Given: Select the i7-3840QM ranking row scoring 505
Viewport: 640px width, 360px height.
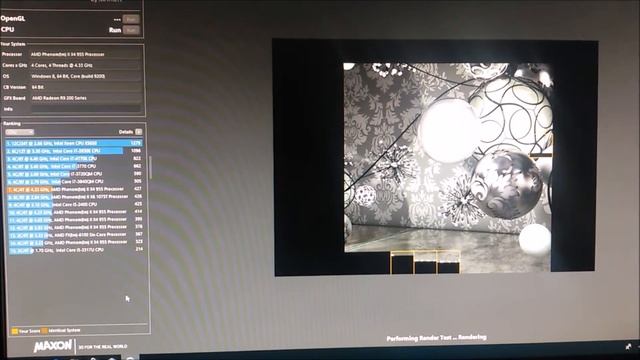Looking at the screenshot, I should tap(74, 182).
